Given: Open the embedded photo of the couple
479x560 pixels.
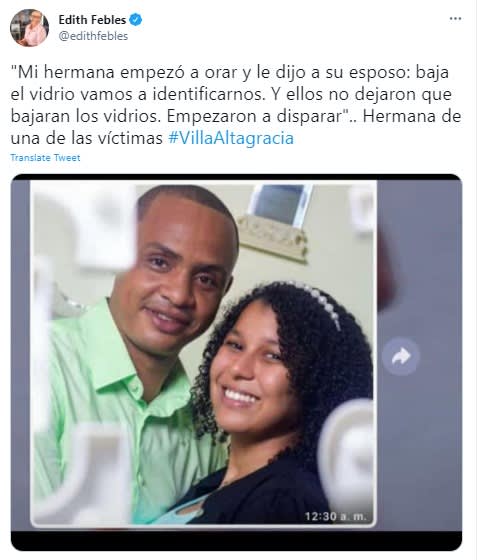Looking at the screenshot, I should (204, 353).
